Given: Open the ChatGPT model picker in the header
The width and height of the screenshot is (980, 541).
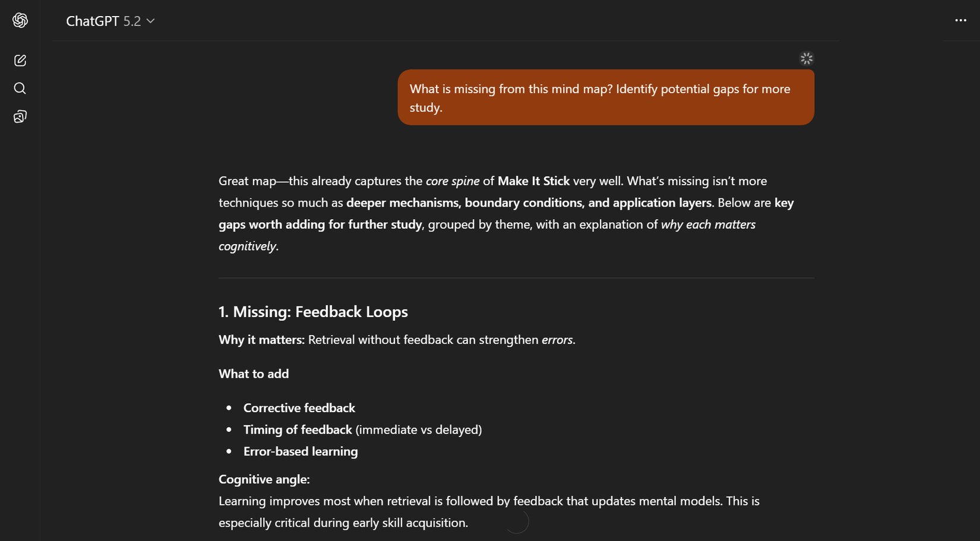Looking at the screenshot, I should click(110, 21).
